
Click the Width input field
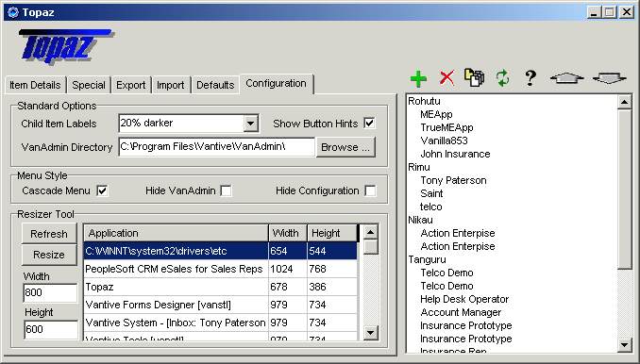(x=50, y=292)
